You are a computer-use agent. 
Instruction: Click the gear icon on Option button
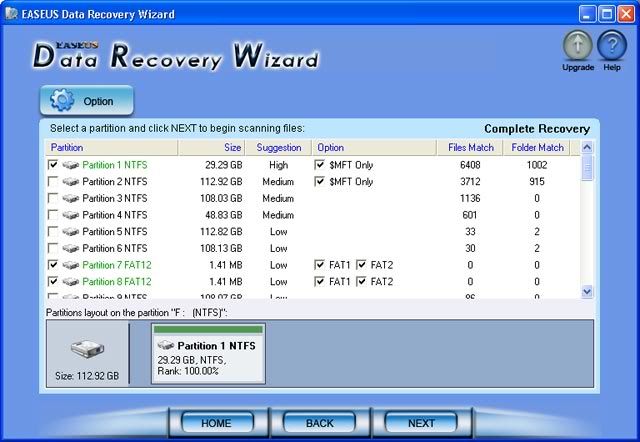pyautogui.click(x=62, y=100)
